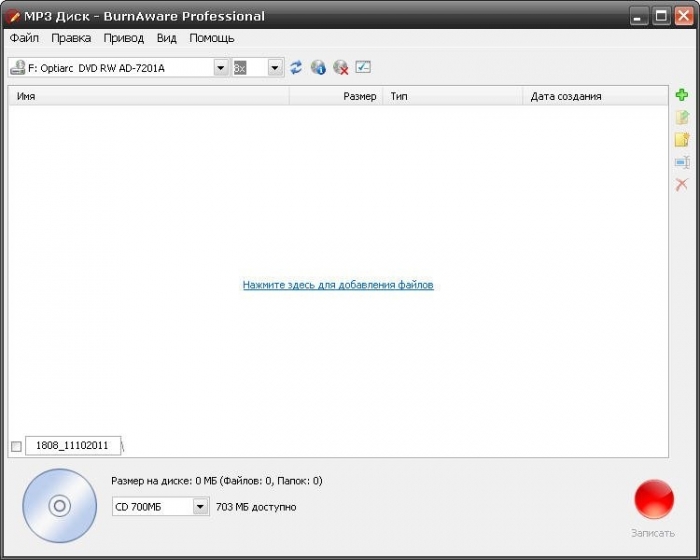
Task: Click the new folder icon in sidebar
Action: pyautogui.click(x=682, y=140)
